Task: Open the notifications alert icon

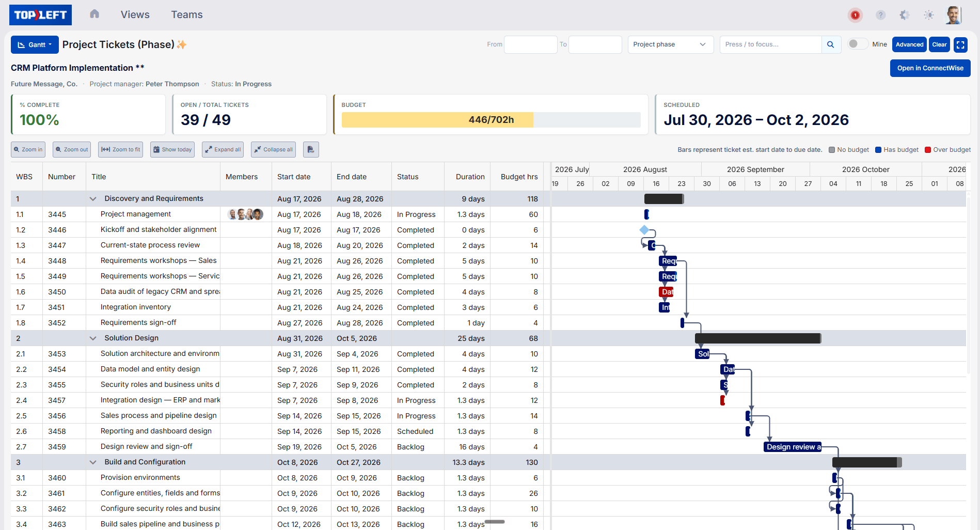Action: pyautogui.click(x=855, y=15)
